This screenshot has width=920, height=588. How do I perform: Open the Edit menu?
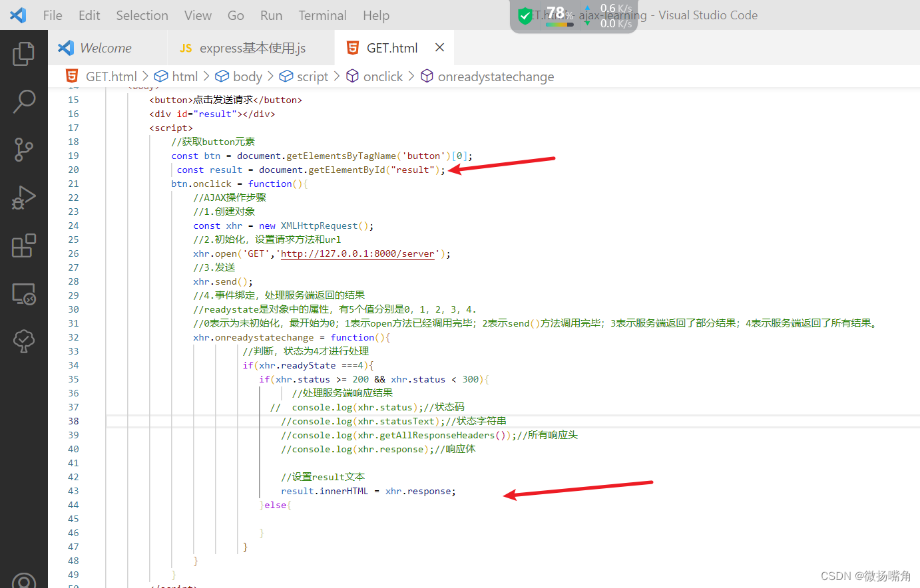89,15
